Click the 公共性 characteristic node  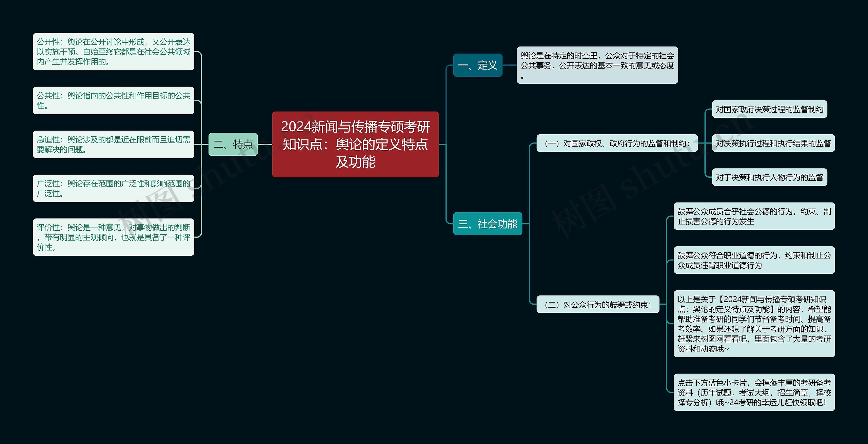pos(113,101)
